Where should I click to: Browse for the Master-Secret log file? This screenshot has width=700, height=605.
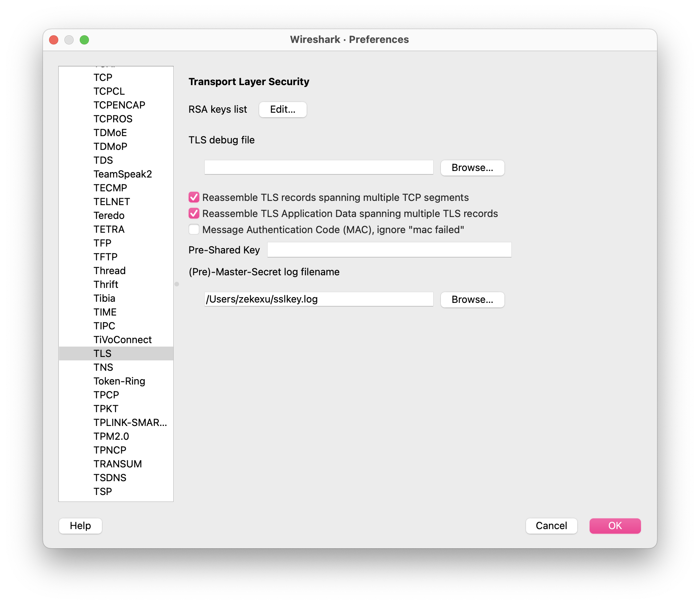[472, 299]
